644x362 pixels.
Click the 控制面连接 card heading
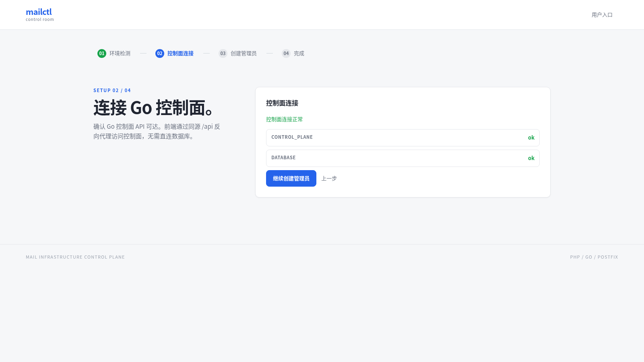pyautogui.click(x=282, y=103)
